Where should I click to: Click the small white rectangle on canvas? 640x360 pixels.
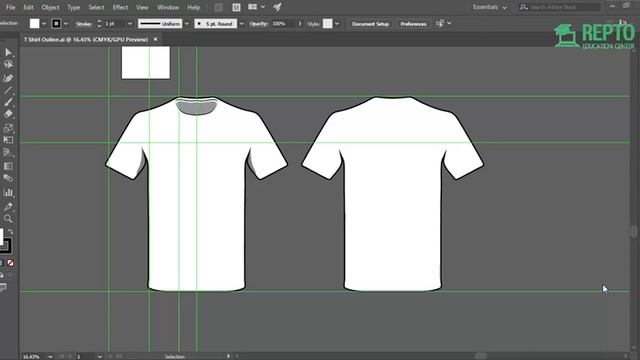[146, 62]
